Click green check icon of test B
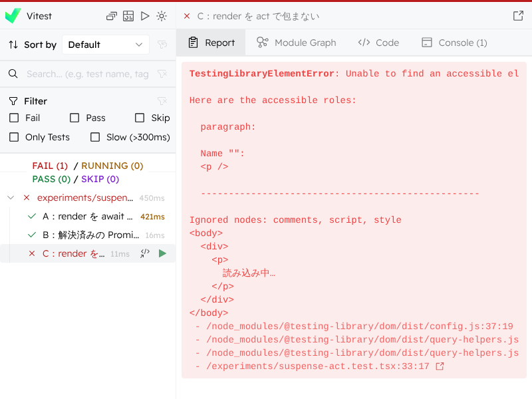532x399 pixels. [x=31, y=235]
